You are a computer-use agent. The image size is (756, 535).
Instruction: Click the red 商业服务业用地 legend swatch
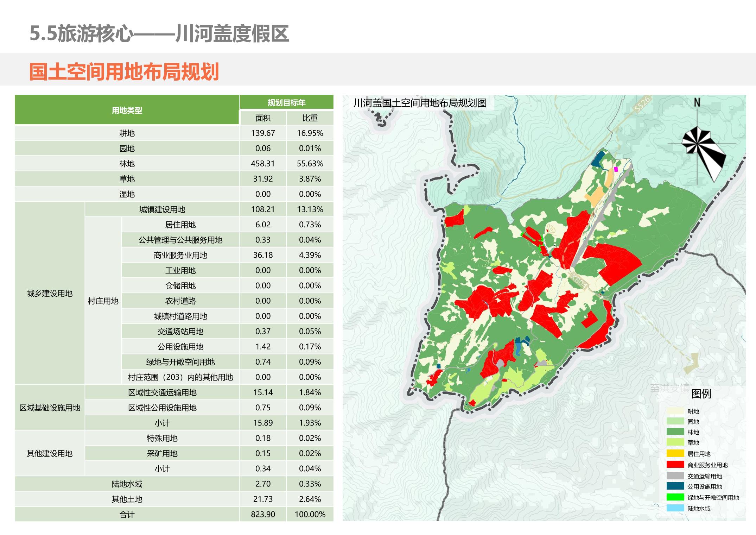click(x=675, y=465)
